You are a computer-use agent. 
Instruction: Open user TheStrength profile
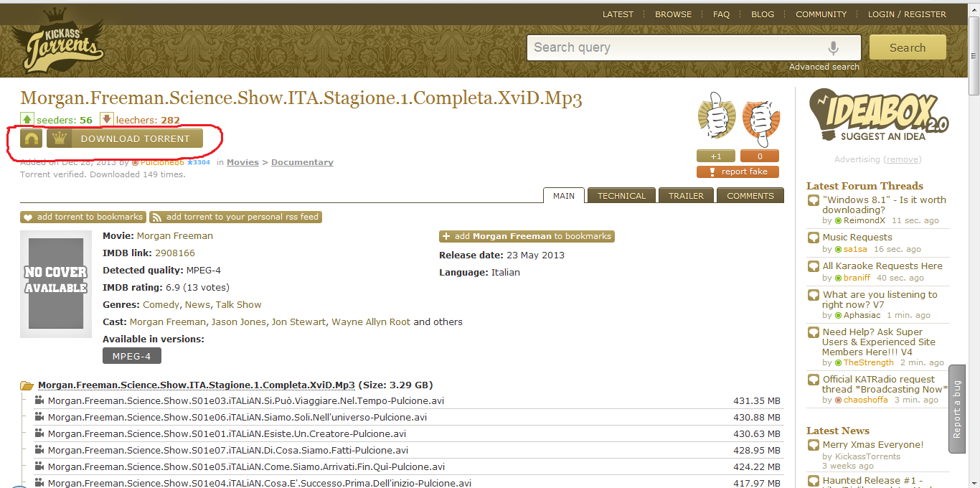coord(870,363)
